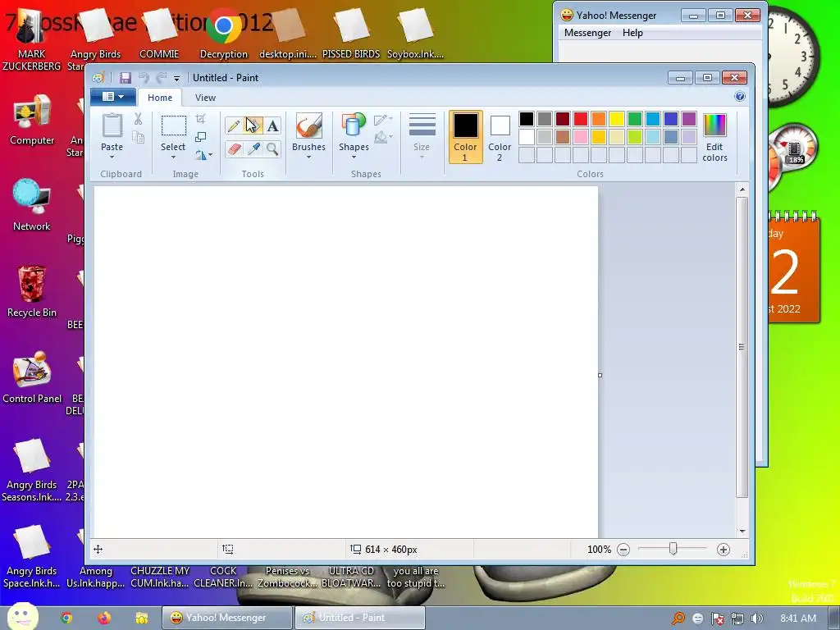Click the taskbar clock showing 8:41 AM
This screenshot has width=840, height=630.
click(798, 619)
